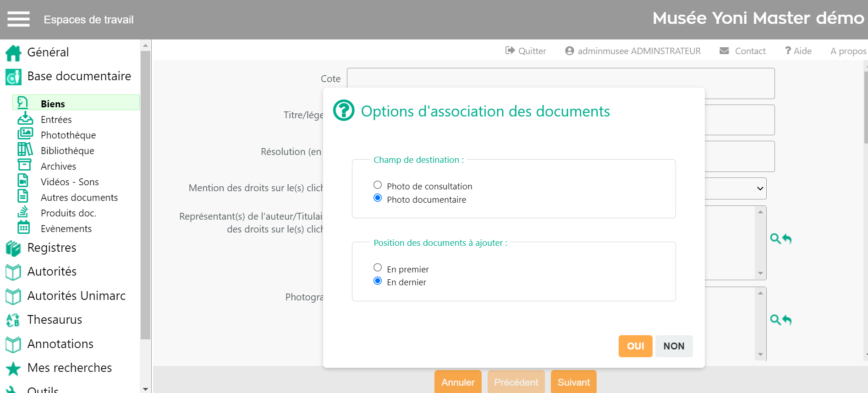
Task: Choose En premier position option
Action: (x=378, y=268)
